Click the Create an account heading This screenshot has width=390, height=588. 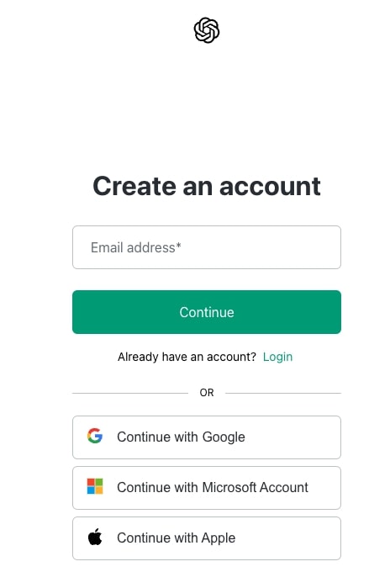[x=207, y=186]
